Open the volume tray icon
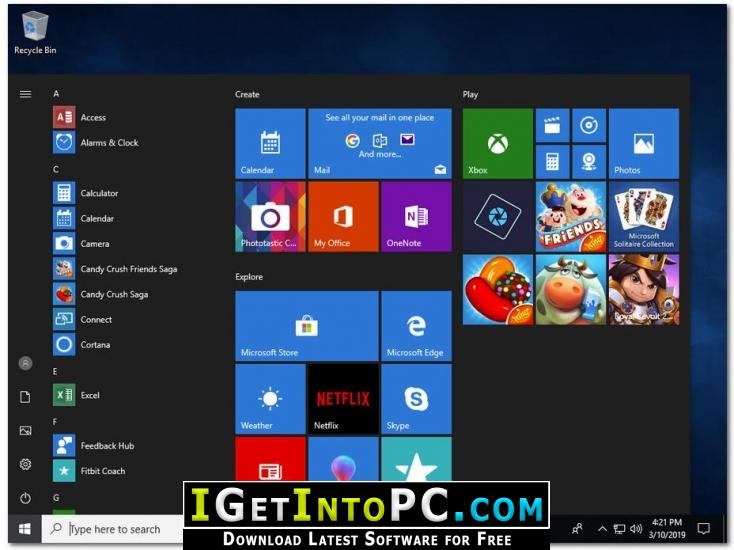The height and width of the screenshot is (550, 734). point(635,529)
